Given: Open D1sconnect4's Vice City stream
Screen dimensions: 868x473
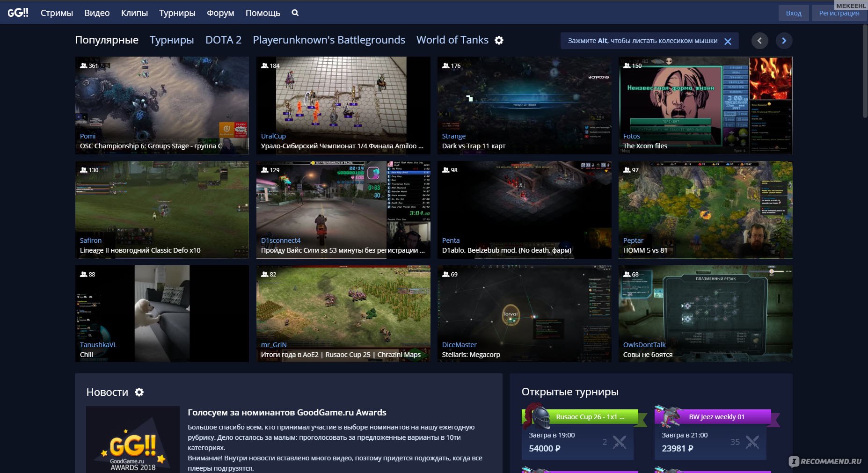Looking at the screenshot, I should pyautogui.click(x=343, y=210).
